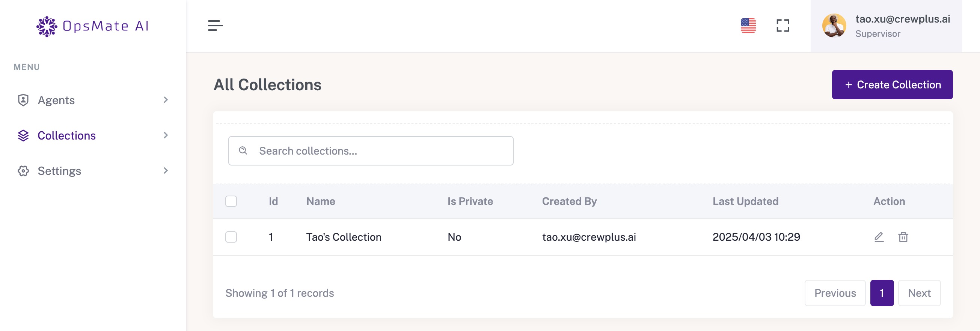Image resolution: width=980 pixels, height=331 pixels.
Task: Select page 1 in pagination
Action: point(882,293)
